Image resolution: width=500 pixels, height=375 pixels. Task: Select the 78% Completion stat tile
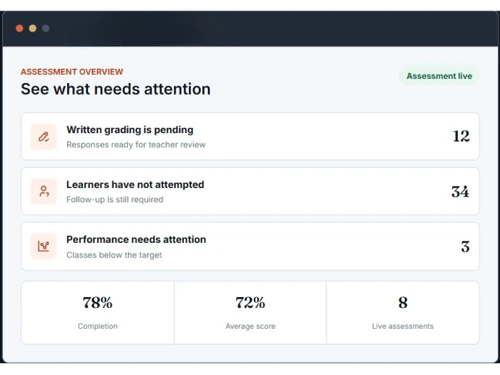pyautogui.click(x=98, y=312)
